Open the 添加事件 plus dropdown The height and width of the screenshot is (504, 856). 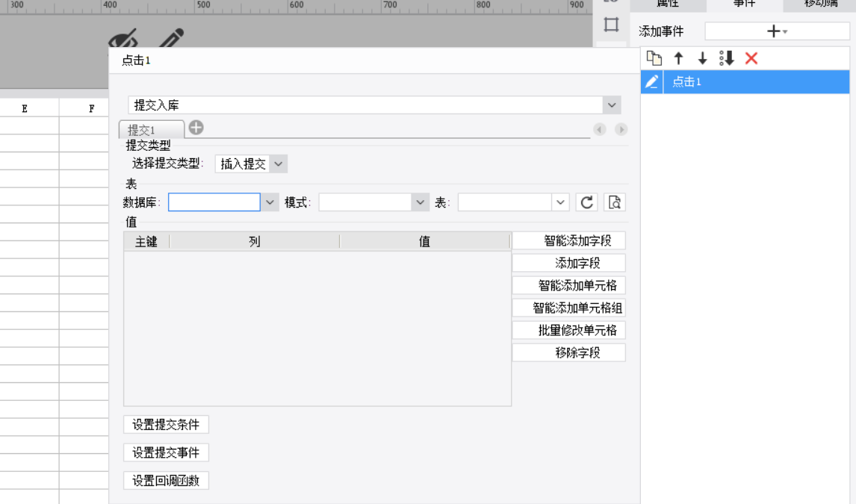pos(777,31)
